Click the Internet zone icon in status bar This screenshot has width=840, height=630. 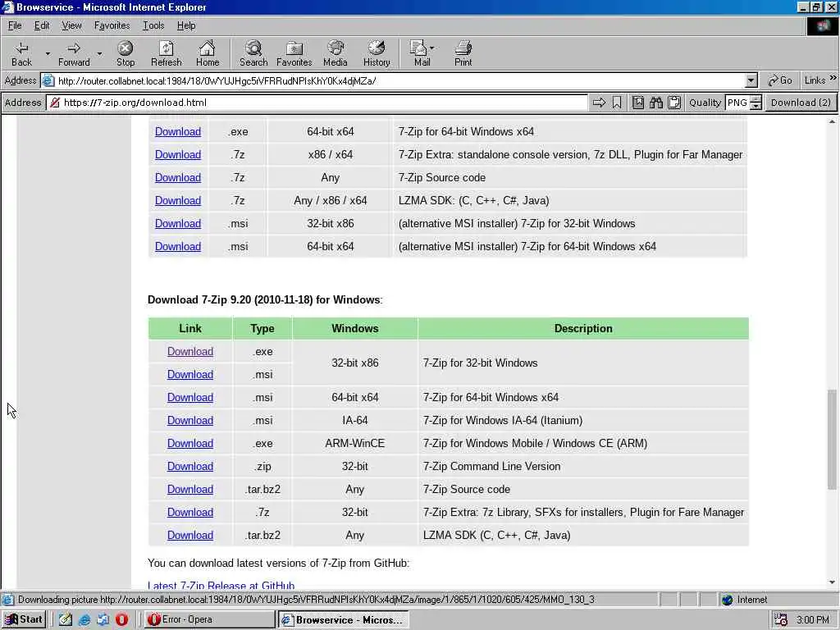point(727,600)
